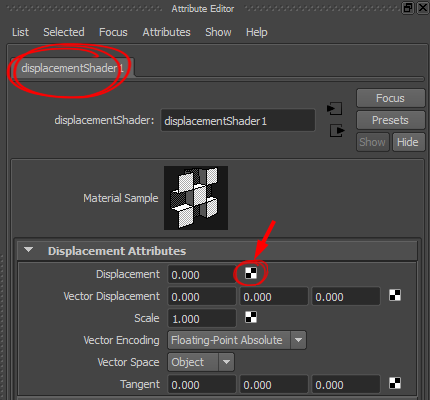
Task: Click the Vector Space label
Action: click(x=128, y=362)
